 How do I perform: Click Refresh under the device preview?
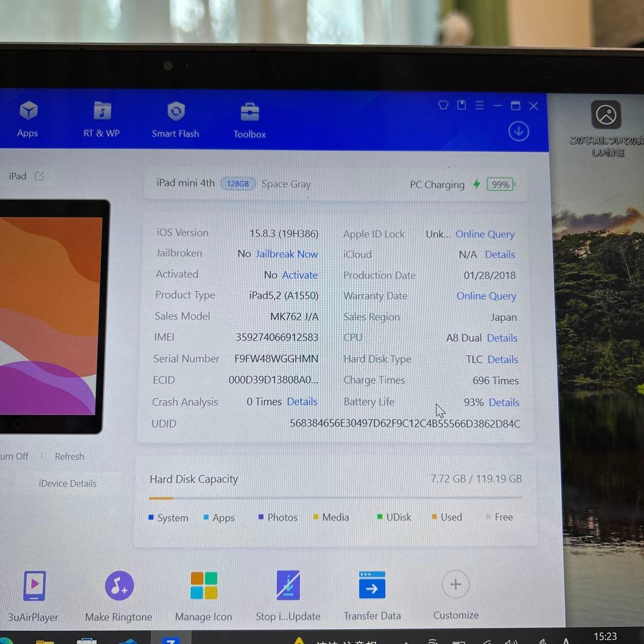tap(69, 457)
